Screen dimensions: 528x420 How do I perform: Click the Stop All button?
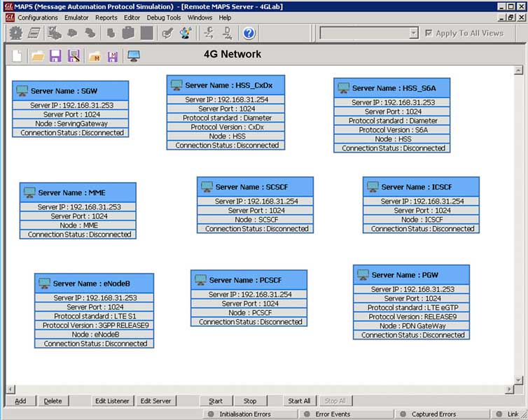[x=335, y=401]
